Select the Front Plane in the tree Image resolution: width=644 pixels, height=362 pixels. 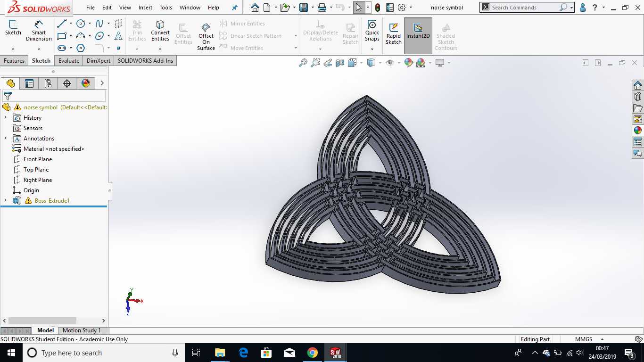(x=38, y=159)
